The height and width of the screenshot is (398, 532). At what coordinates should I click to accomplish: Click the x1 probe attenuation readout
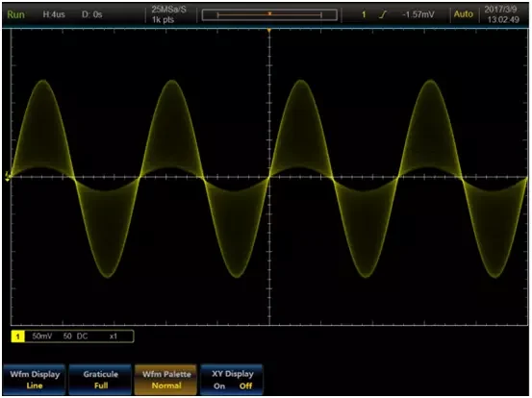pyautogui.click(x=114, y=336)
